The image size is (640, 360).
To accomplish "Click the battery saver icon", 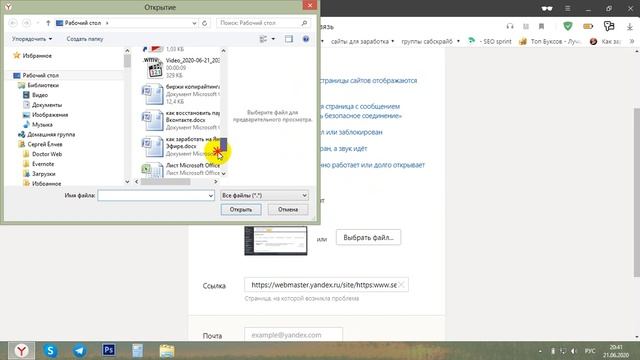I will pyautogui.click(x=588, y=26).
